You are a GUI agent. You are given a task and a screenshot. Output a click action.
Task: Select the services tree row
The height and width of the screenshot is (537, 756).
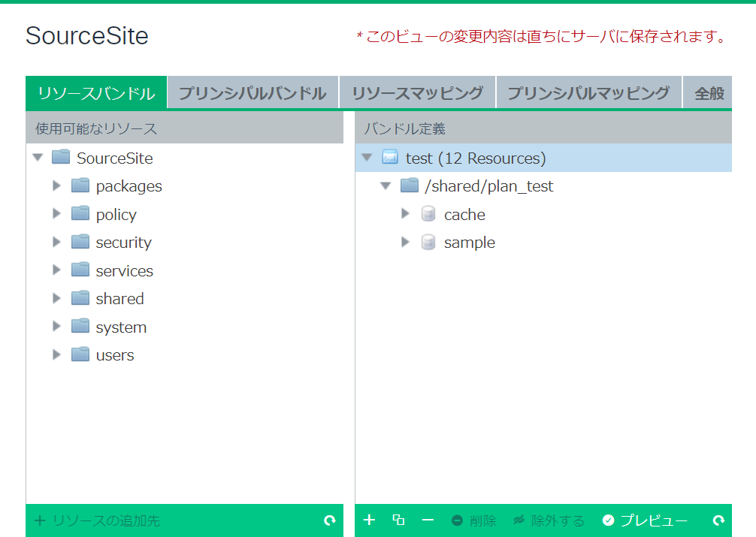click(x=185, y=270)
